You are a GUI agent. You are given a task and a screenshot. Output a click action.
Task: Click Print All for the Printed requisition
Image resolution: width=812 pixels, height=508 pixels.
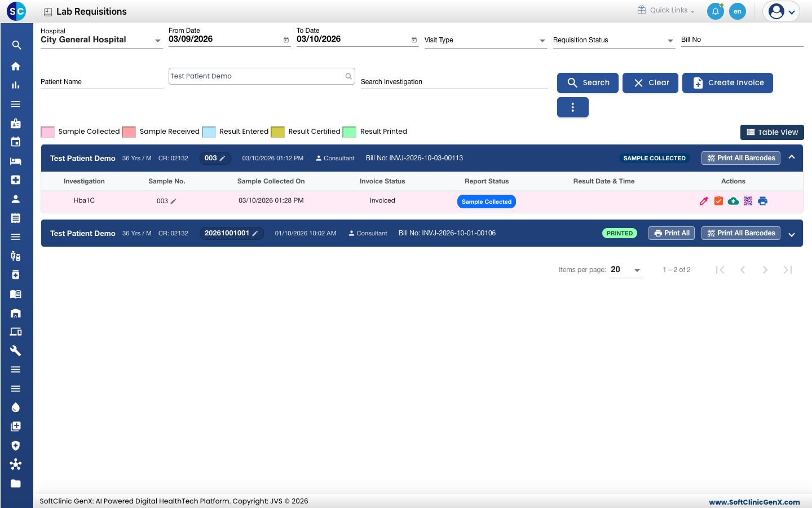672,233
